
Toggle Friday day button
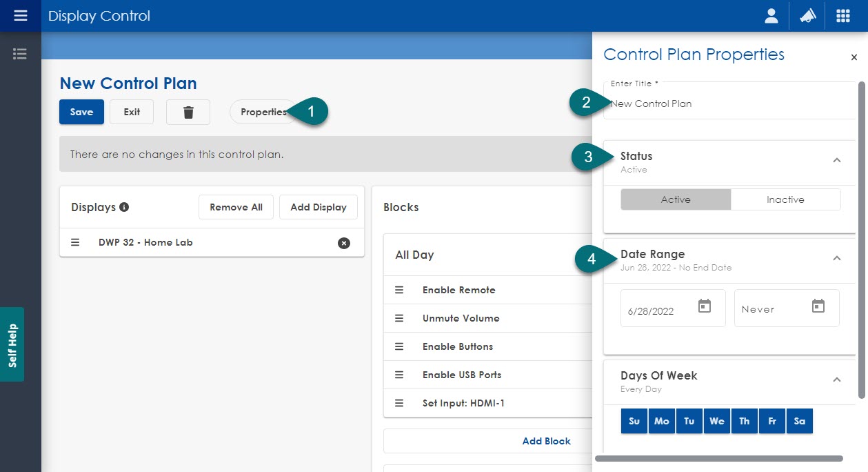point(772,421)
